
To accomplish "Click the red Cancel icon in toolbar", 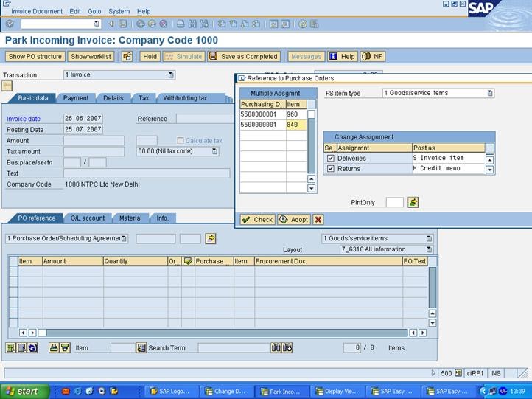I will pos(164,24).
